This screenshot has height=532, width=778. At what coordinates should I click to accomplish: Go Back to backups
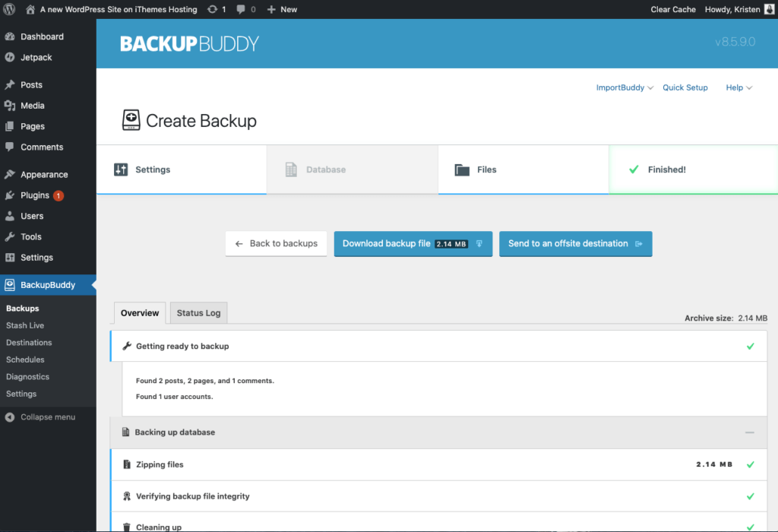pos(276,244)
